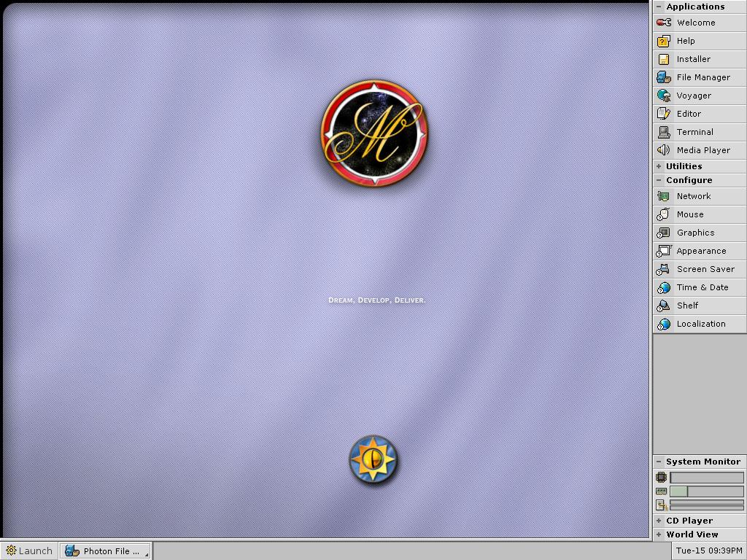Collapse the Configure shelf group
The image size is (747, 560).
(659, 180)
